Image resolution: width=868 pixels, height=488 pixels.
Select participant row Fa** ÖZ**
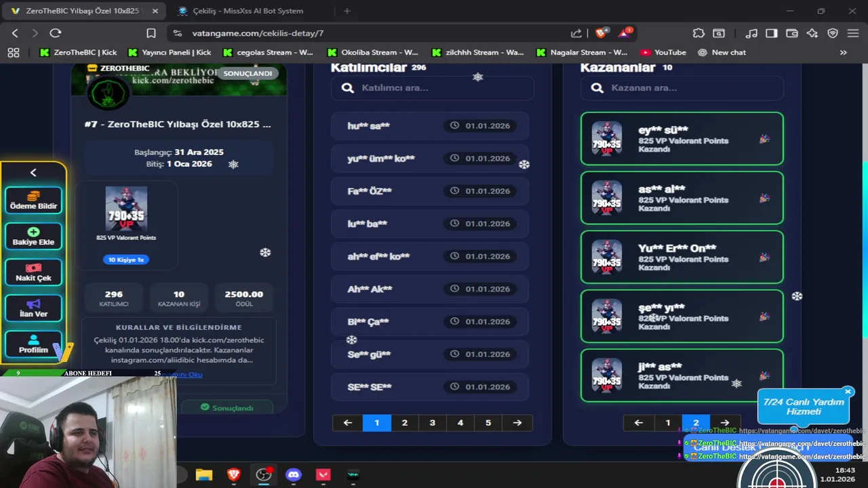tap(430, 191)
